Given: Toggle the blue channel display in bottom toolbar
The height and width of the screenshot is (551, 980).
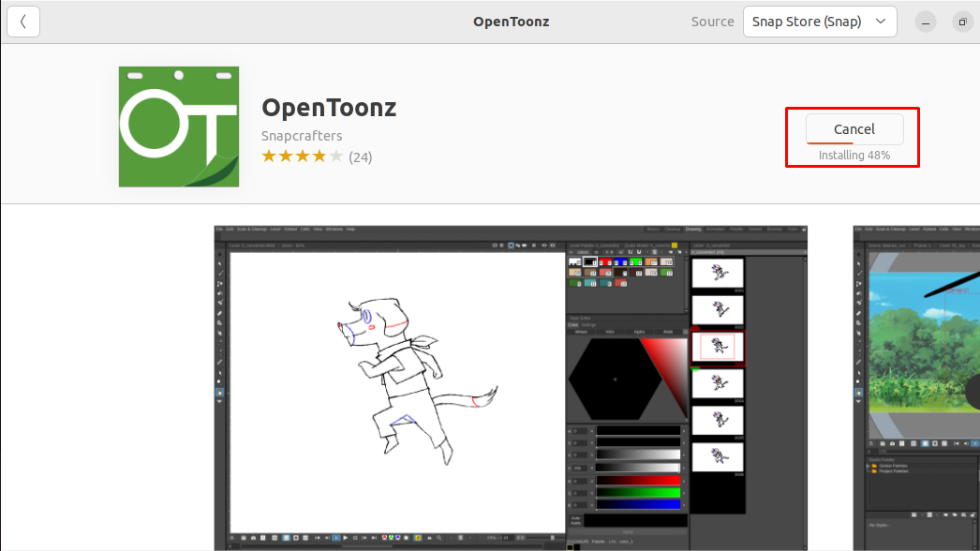Looking at the screenshot, I should (399, 538).
